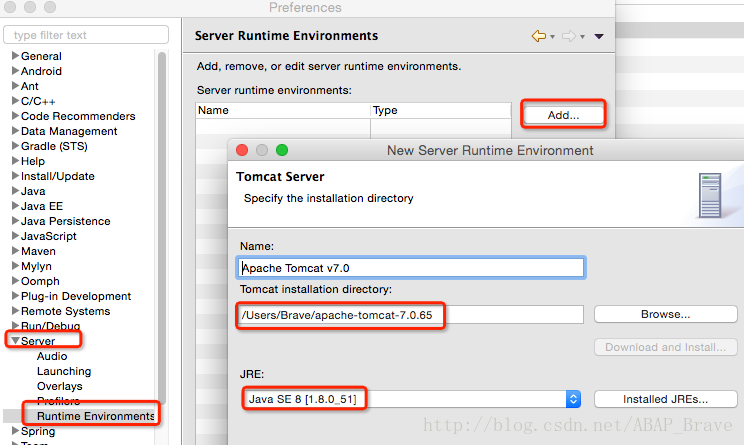Expand the Ant tree node
744x445 pixels.
(15, 86)
